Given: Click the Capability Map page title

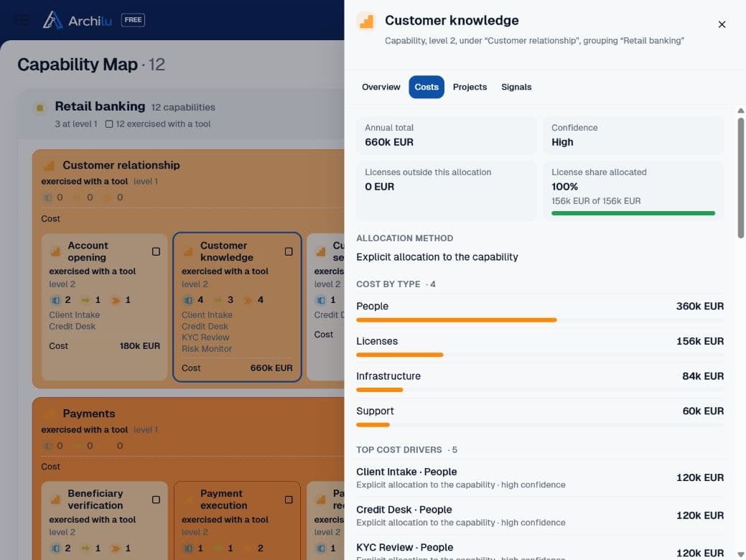Looking at the screenshot, I should click(x=78, y=64).
